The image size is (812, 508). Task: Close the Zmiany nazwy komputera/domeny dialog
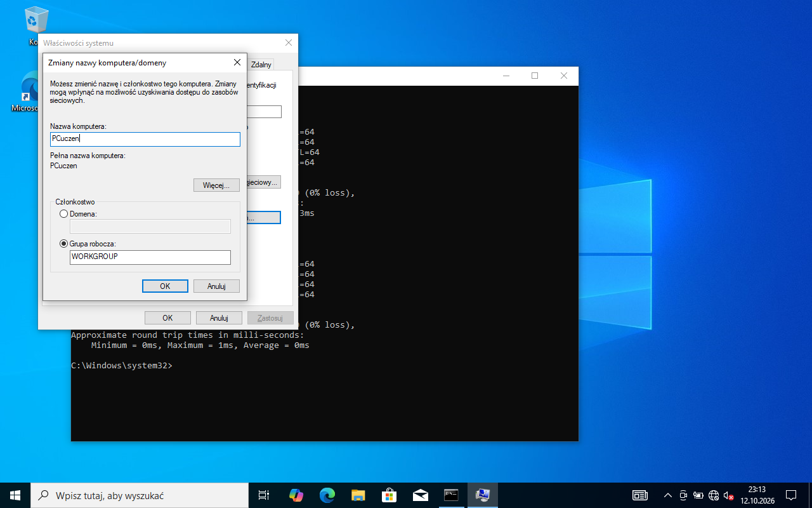237,62
